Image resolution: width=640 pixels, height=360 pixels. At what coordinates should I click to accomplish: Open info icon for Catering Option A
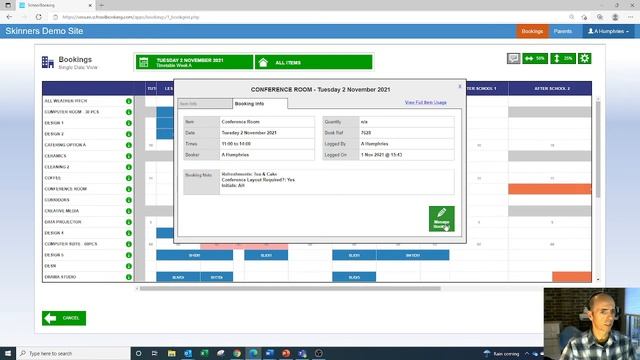click(129, 145)
